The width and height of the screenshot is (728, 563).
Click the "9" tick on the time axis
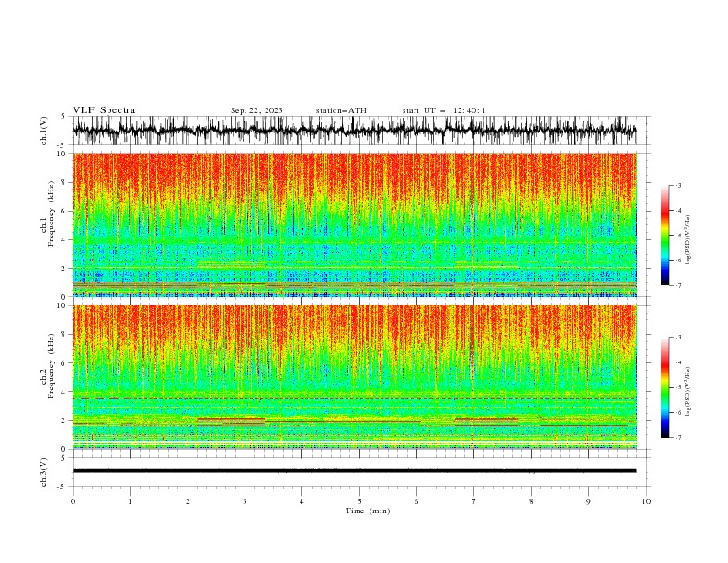(x=588, y=501)
